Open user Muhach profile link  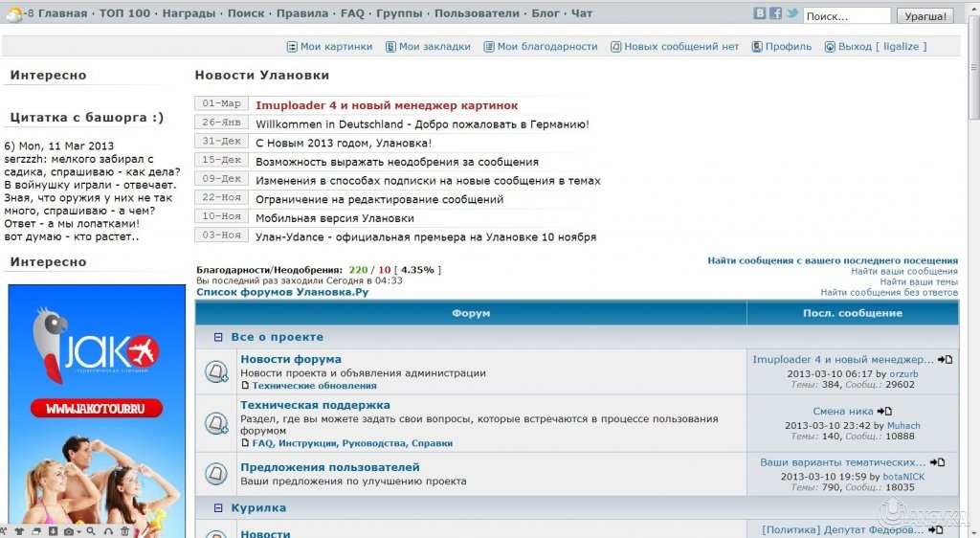click(x=903, y=426)
